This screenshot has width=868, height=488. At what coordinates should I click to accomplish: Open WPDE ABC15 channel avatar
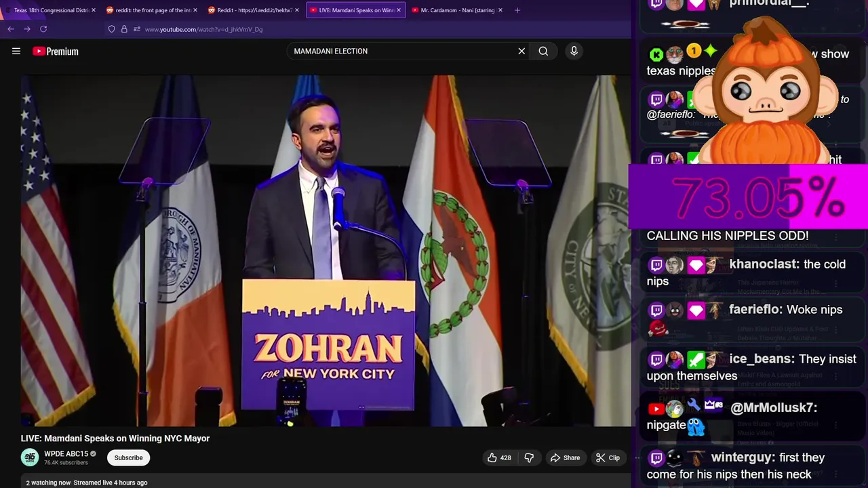pyautogui.click(x=30, y=457)
